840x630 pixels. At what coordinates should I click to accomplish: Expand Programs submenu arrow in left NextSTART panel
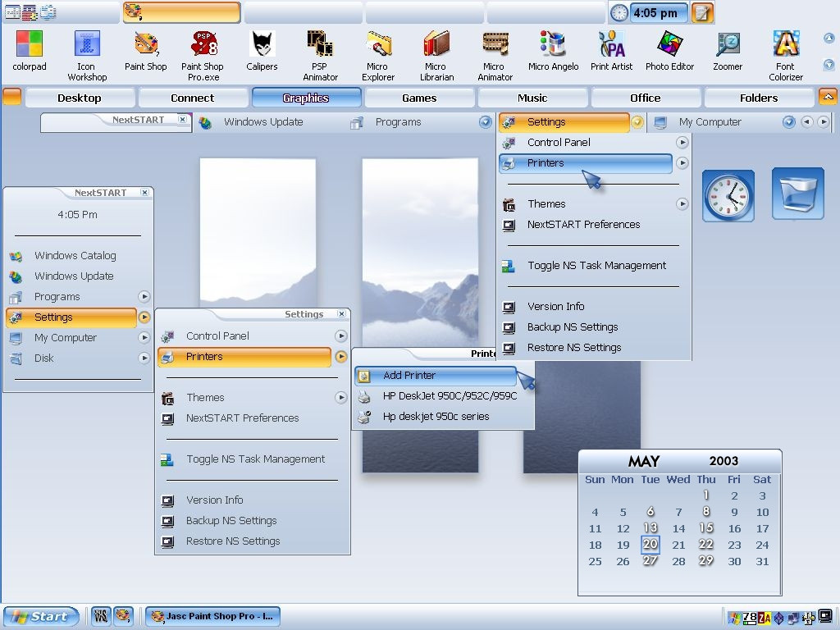click(x=144, y=296)
